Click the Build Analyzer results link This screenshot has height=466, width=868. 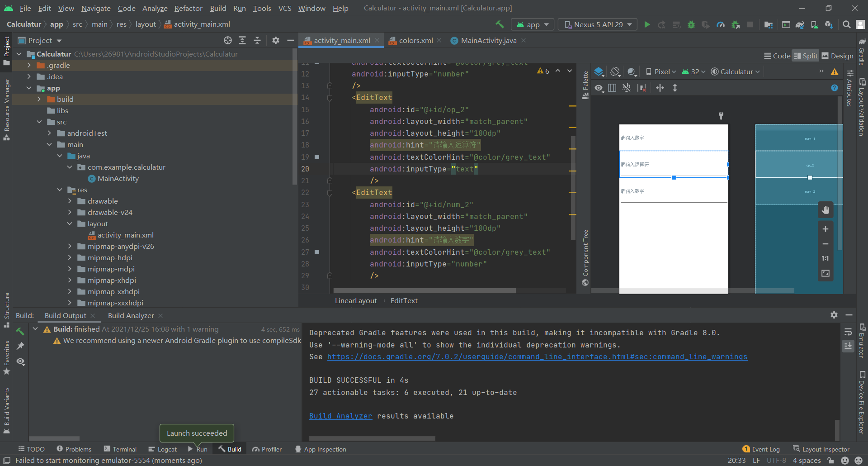click(340, 416)
